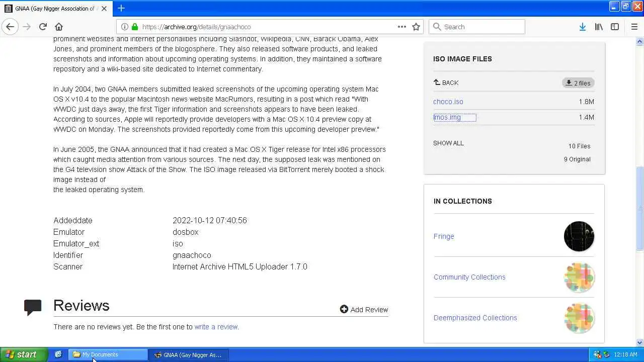Click the Identifier value gnaachoco
The image size is (644, 362).
coord(192,255)
